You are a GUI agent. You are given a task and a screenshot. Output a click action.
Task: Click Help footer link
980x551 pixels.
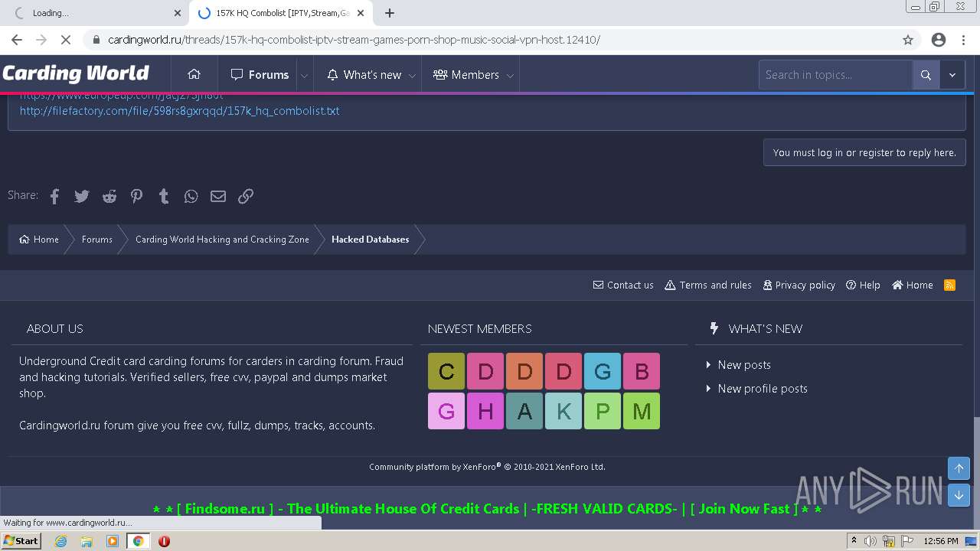(x=863, y=285)
